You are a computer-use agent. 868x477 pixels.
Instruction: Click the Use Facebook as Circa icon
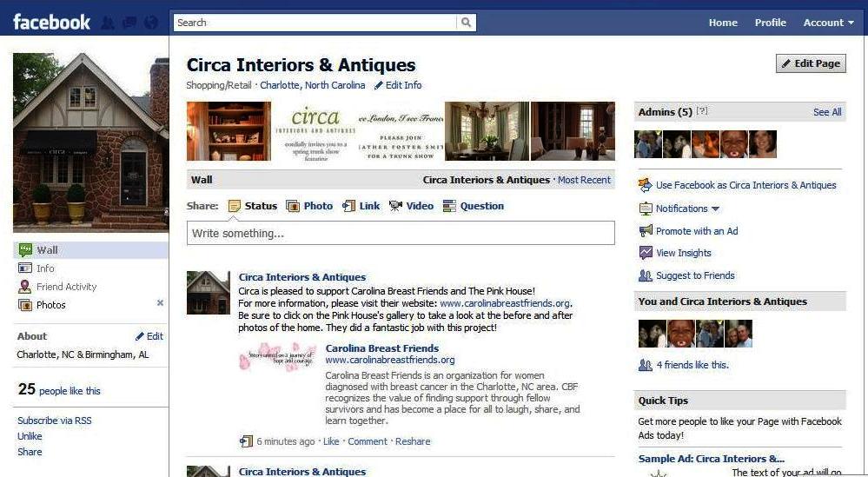pos(645,185)
